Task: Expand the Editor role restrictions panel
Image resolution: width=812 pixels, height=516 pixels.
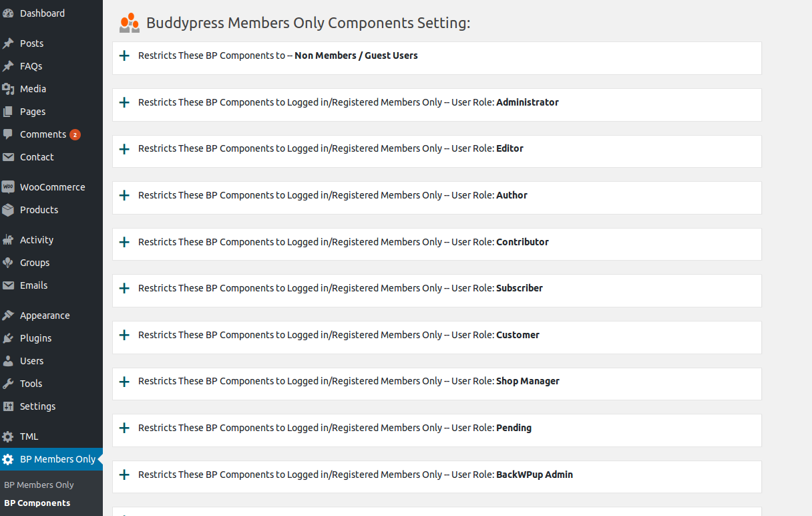Action: tap(124, 149)
